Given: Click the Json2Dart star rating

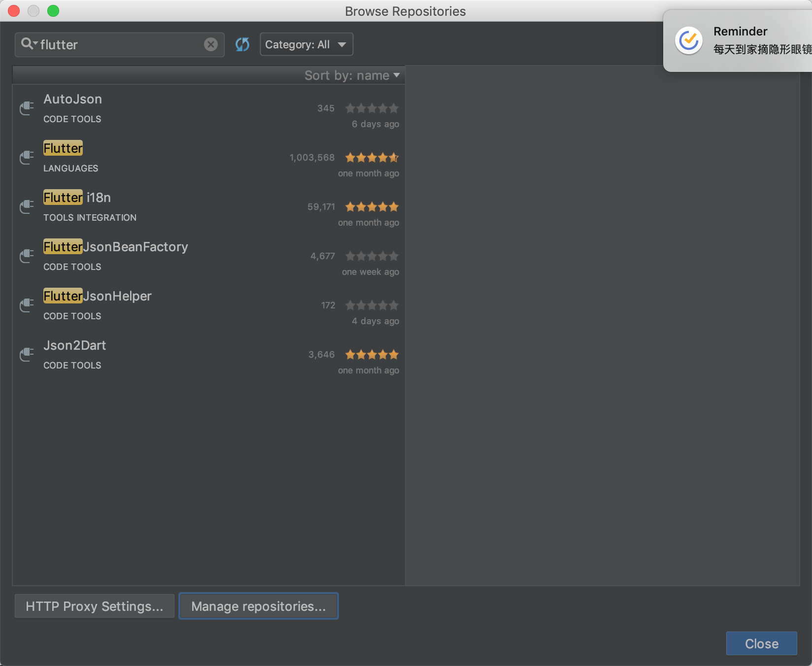Looking at the screenshot, I should [372, 355].
